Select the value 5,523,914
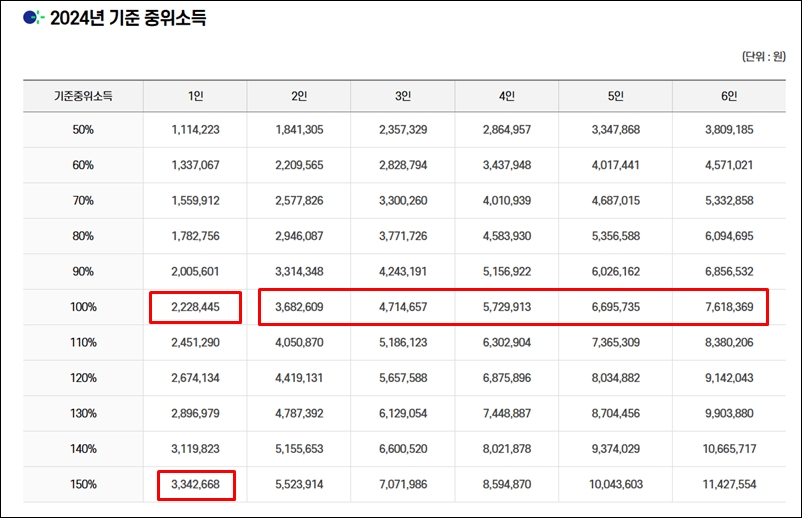The image size is (802, 518). pos(299,484)
